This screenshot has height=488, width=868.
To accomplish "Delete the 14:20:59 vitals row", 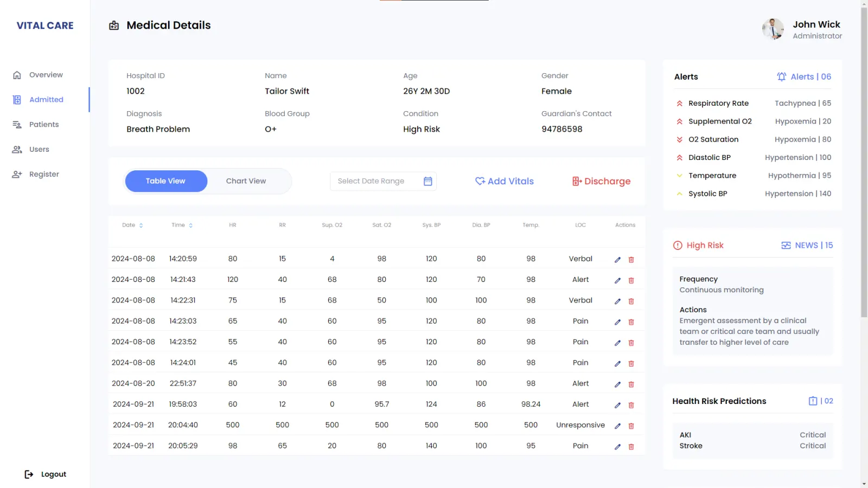I will pos(631,260).
